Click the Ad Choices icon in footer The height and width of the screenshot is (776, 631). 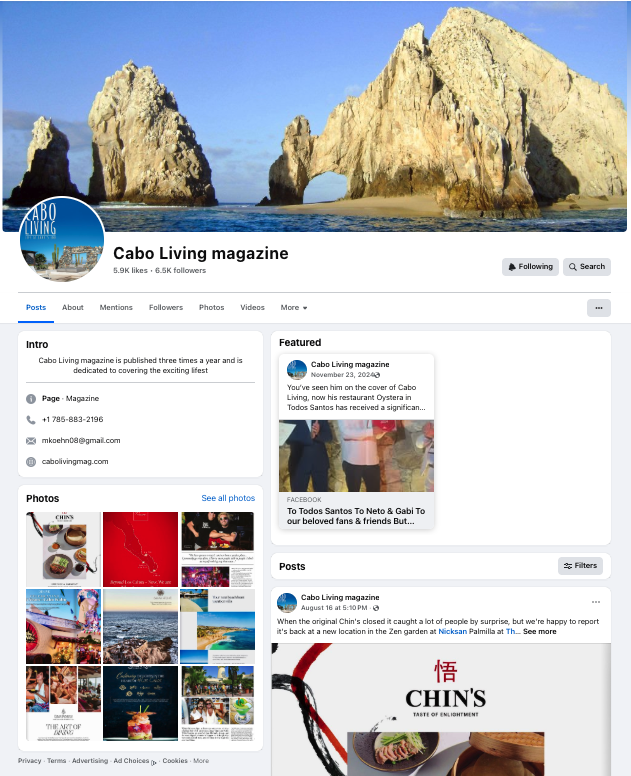[x=154, y=761]
